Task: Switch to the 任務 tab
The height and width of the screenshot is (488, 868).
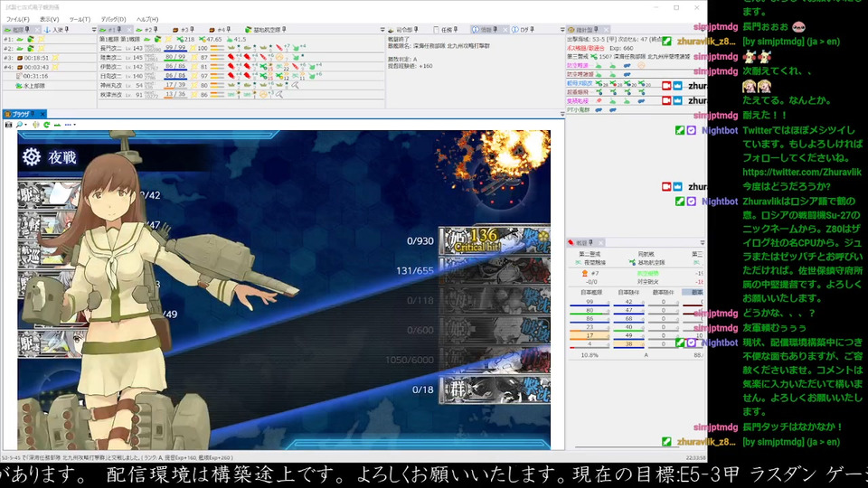Action: (446, 30)
